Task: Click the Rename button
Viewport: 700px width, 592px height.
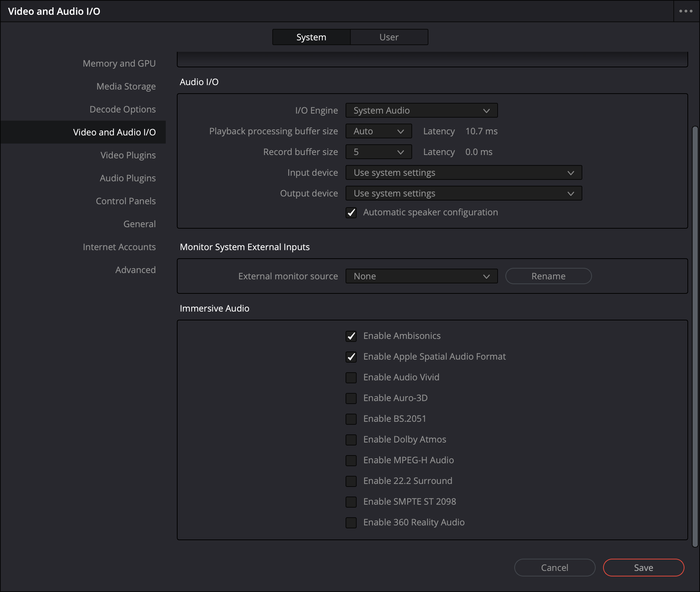Action: 548,276
